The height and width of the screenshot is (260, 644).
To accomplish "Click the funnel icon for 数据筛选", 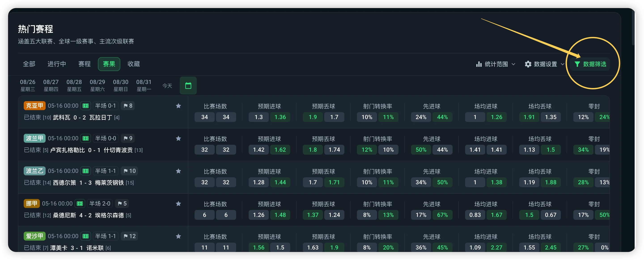I will point(577,64).
